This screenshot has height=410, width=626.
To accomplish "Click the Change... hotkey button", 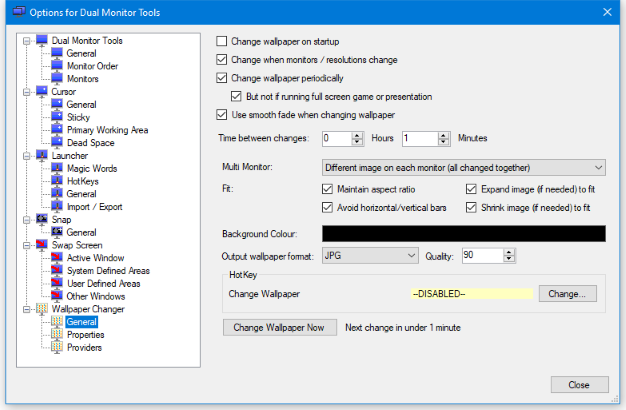I will click(x=567, y=293).
